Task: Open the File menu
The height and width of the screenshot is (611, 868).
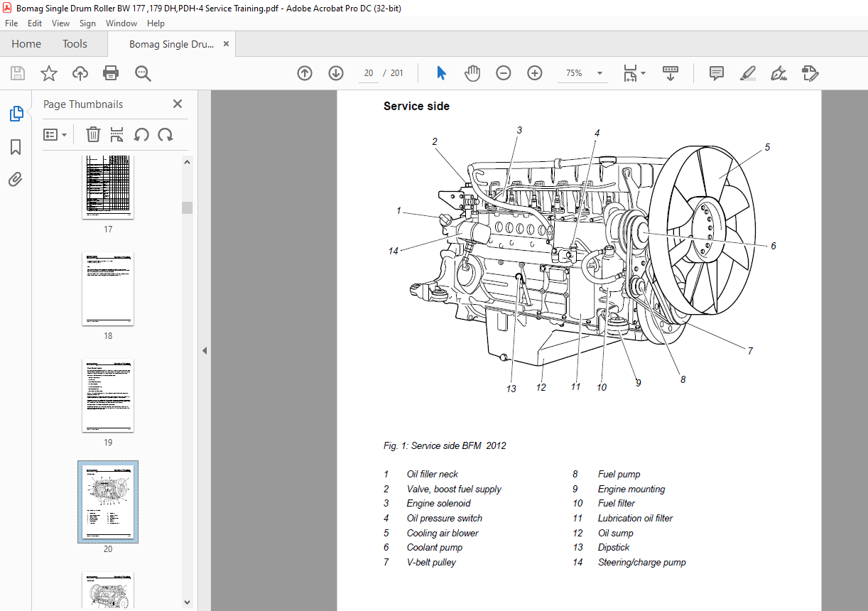Action: (x=12, y=23)
